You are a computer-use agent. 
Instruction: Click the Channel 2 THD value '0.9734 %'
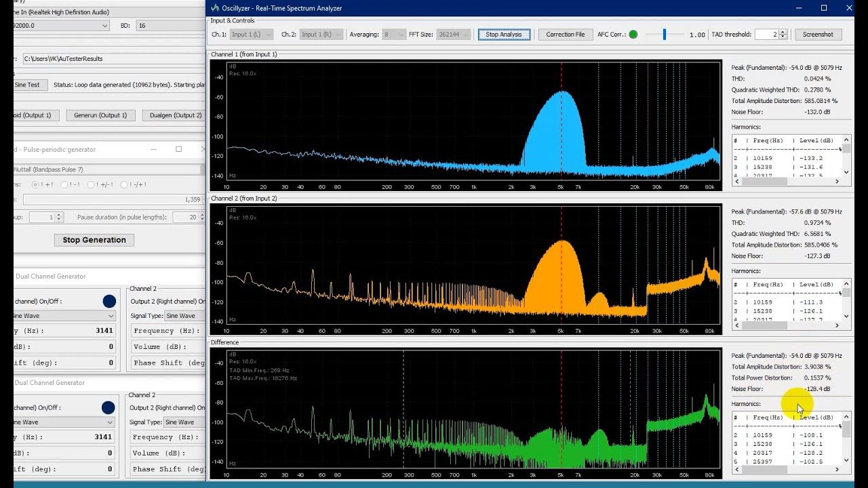pos(818,223)
